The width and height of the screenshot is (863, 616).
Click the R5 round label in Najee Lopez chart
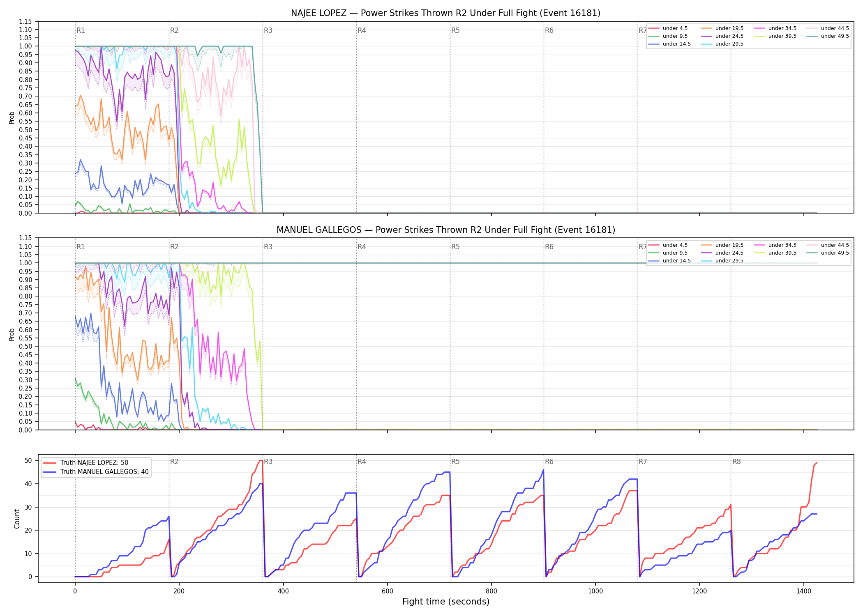tap(455, 30)
